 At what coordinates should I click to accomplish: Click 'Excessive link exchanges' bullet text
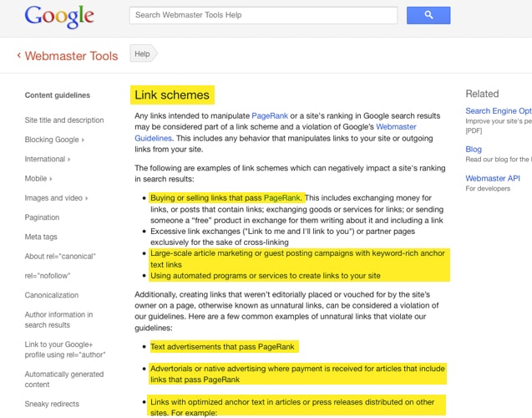coord(282,237)
